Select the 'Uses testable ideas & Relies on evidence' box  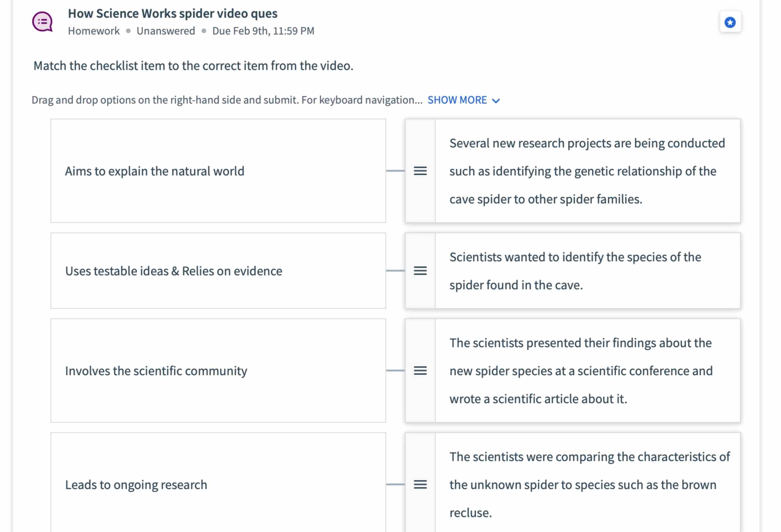tap(218, 270)
